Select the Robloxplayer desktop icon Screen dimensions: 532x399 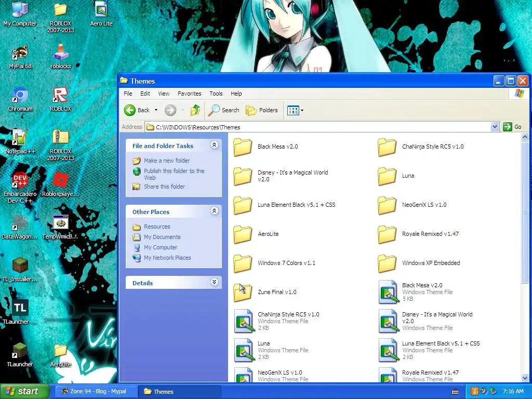(60, 184)
